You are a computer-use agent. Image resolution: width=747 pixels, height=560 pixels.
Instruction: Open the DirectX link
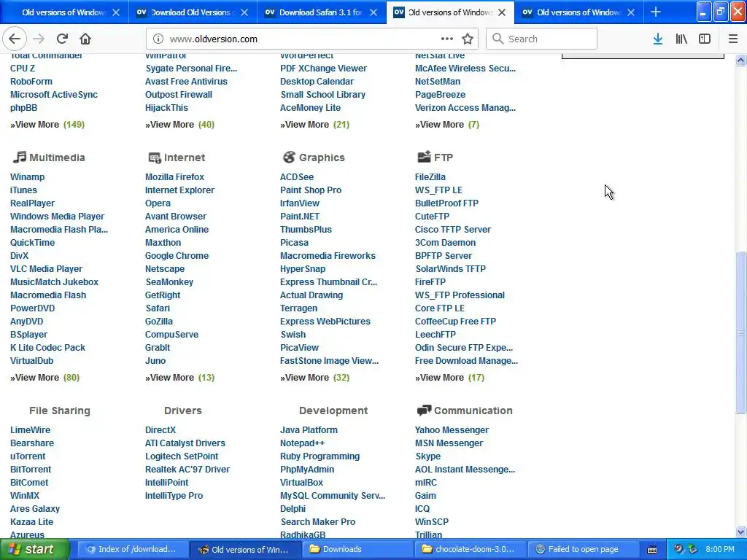[x=160, y=430]
